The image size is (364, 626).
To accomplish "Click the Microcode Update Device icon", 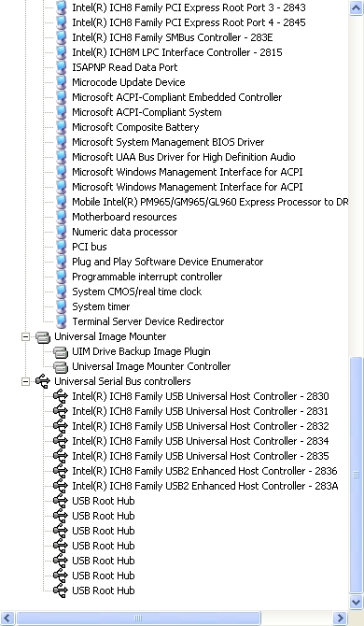I will [x=61, y=82].
